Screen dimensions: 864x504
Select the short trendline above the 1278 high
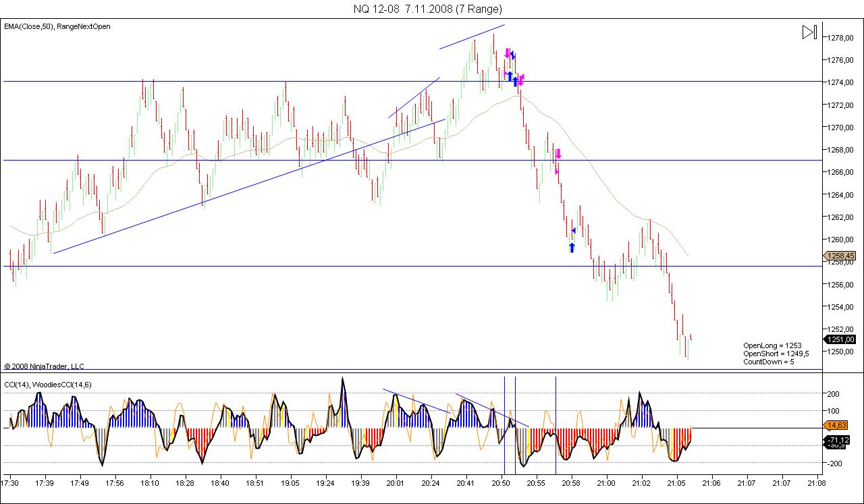tap(472, 36)
